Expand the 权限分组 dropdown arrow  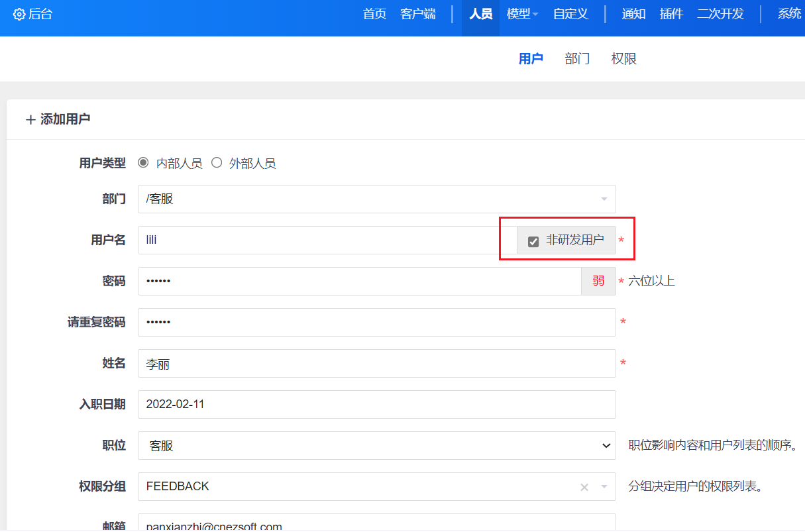[604, 487]
